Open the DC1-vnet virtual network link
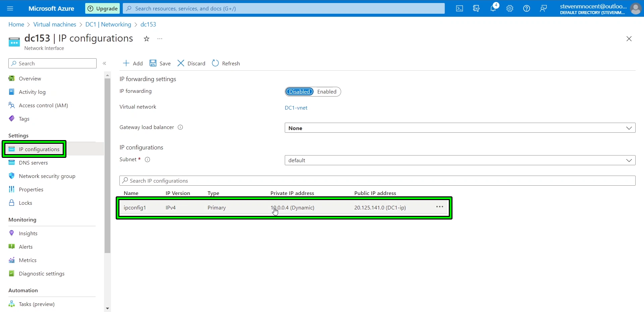 tap(296, 108)
